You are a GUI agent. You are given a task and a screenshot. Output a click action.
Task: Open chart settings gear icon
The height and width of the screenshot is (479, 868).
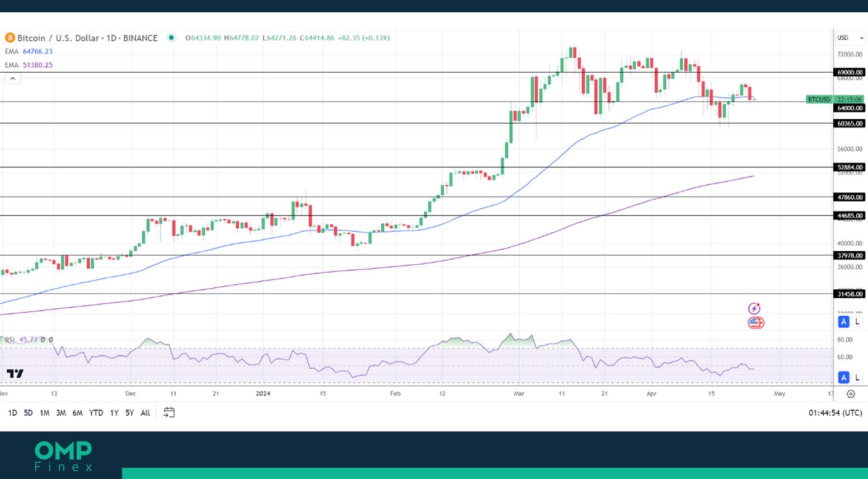[851, 394]
